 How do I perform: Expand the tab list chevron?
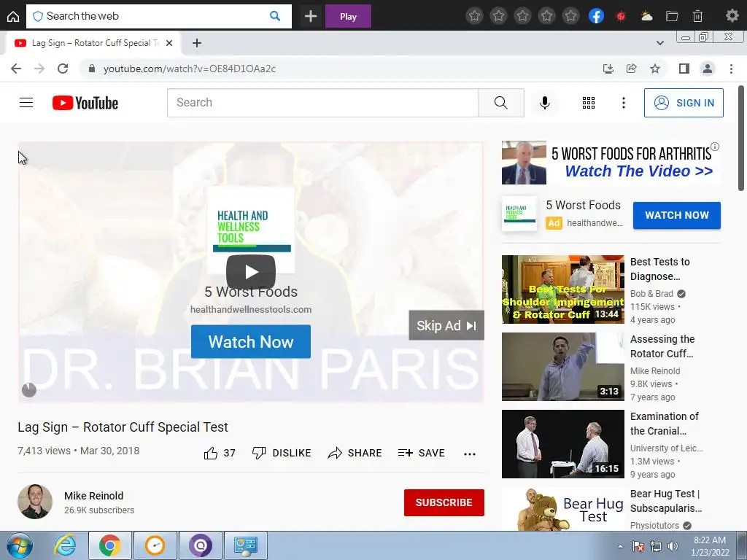click(x=659, y=43)
